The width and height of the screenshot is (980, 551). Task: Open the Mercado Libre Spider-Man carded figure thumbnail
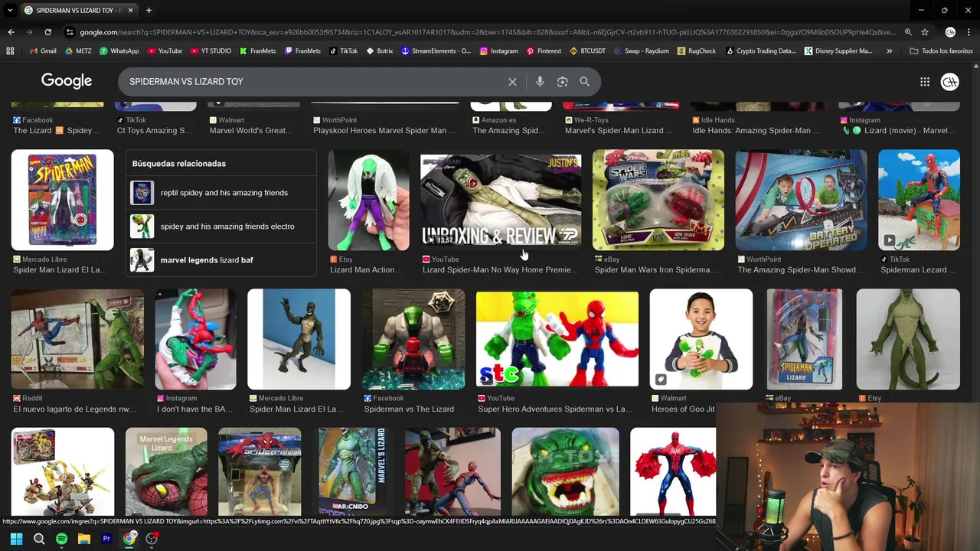click(x=63, y=201)
